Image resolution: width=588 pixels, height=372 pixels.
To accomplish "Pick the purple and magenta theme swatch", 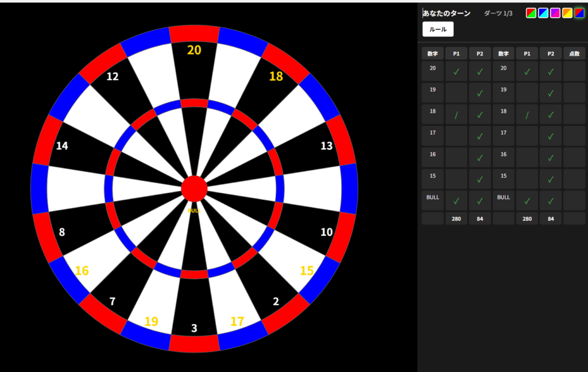I will (555, 13).
